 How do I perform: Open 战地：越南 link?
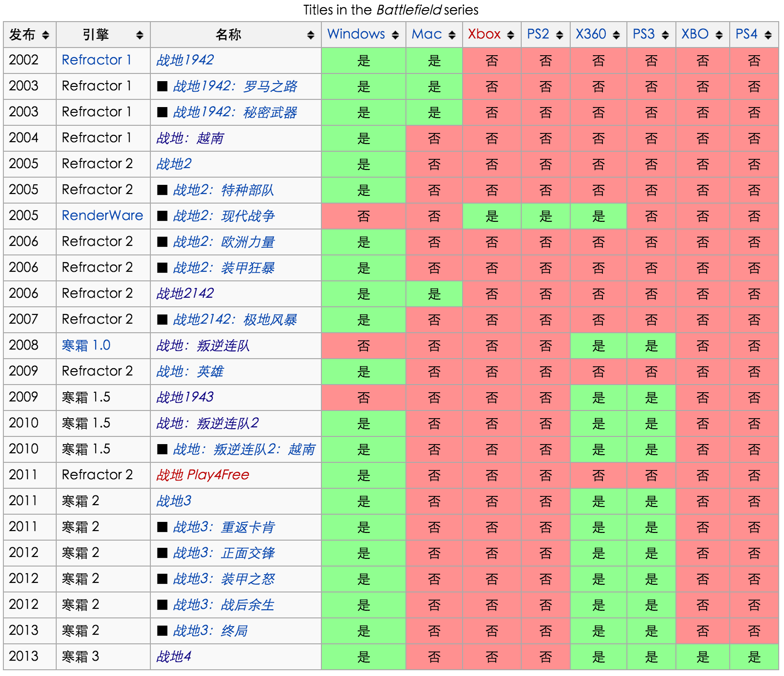click(x=190, y=138)
